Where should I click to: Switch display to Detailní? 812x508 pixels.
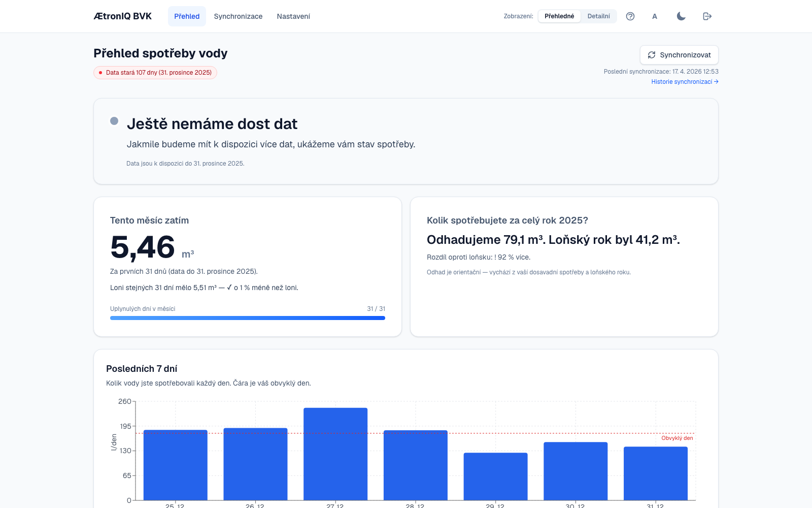599,16
